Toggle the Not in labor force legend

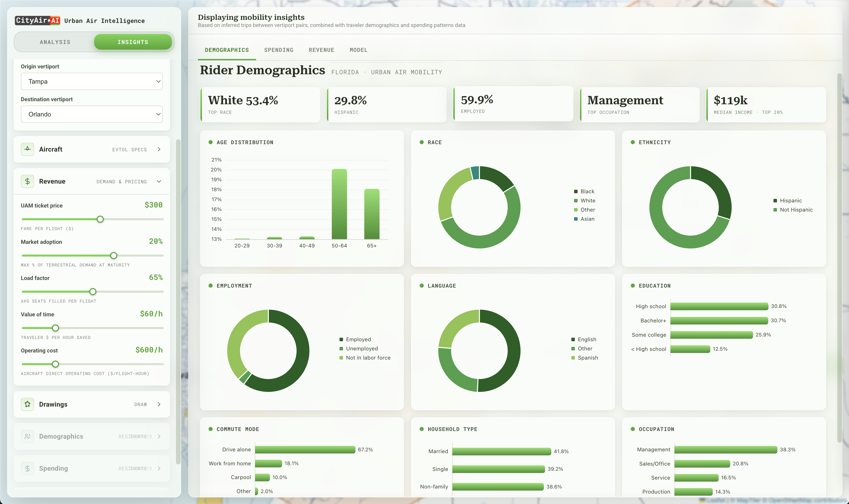click(x=365, y=358)
